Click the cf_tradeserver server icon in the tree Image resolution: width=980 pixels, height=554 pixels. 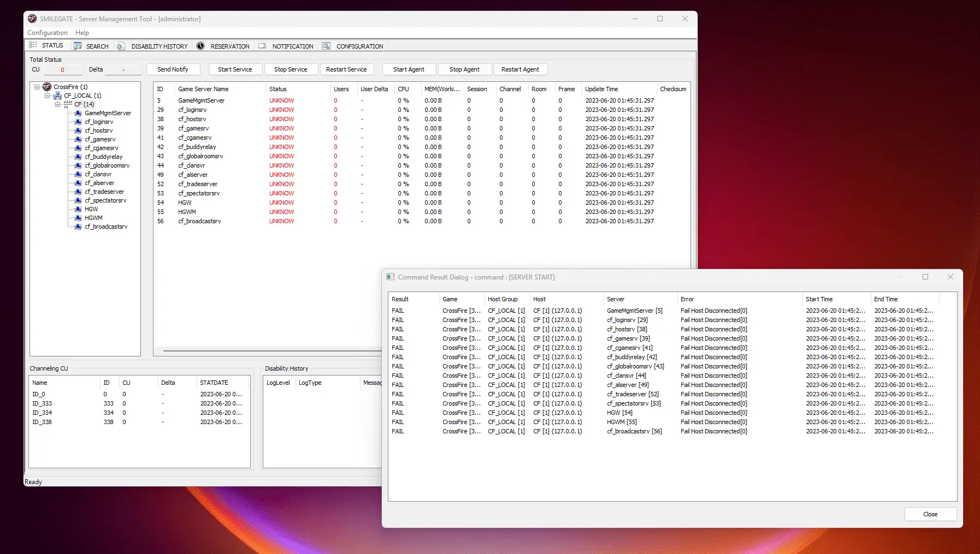78,192
